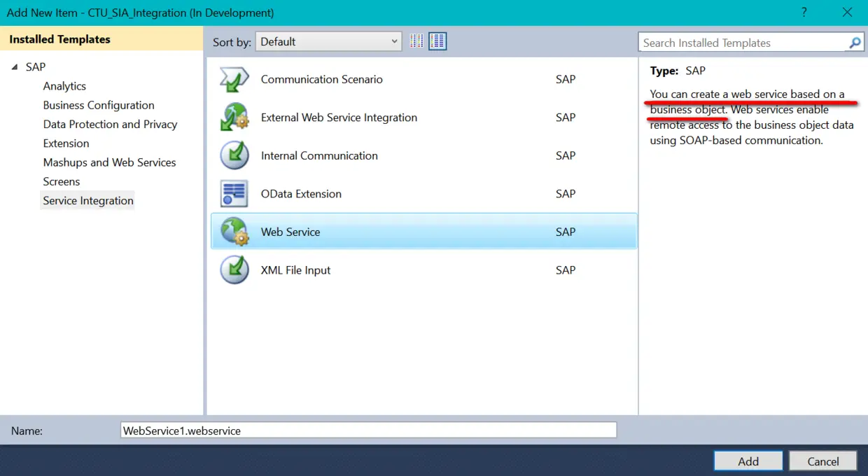Open the Sort by dropdown
The width and height of the screenshot is (868, 476).
(x=328, y=41)
